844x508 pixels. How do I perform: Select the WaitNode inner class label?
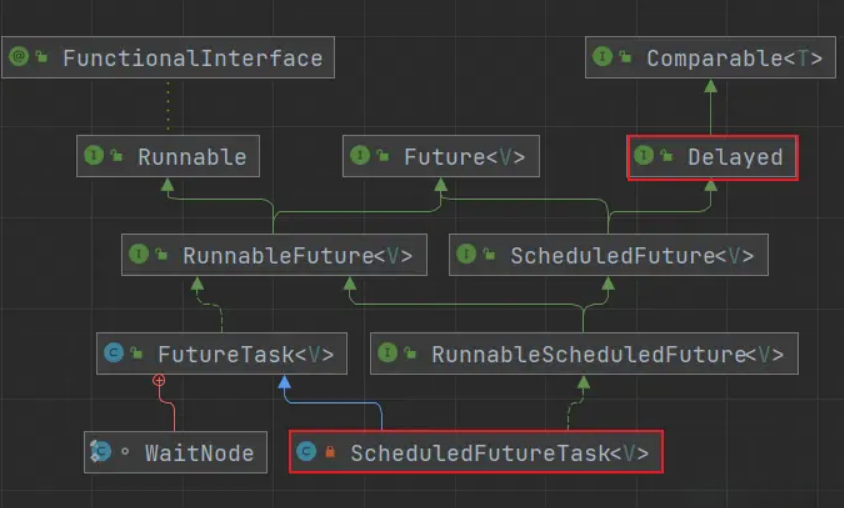click(x=199, y=454)
